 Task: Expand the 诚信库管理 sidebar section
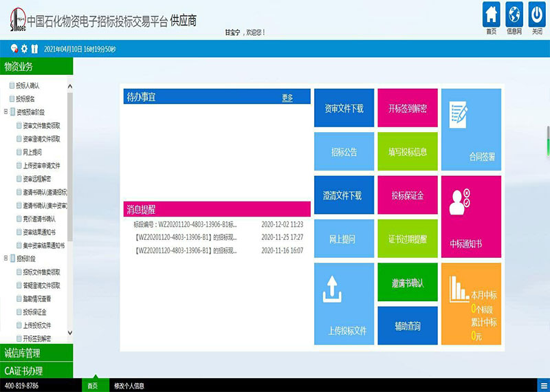[x=36, y=353]
